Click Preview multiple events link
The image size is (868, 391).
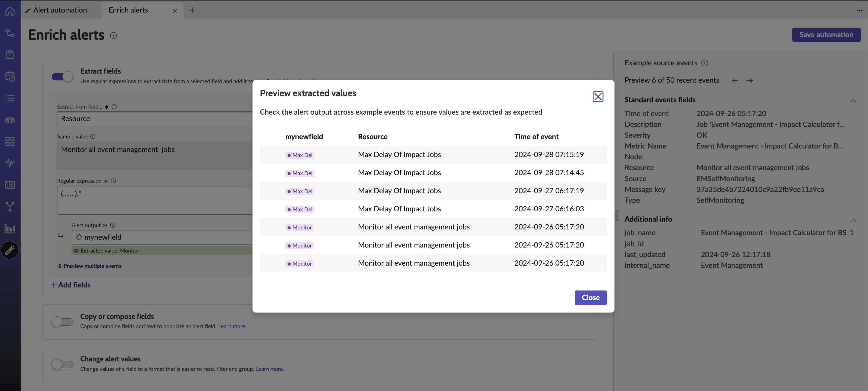[x=89, y=266]
